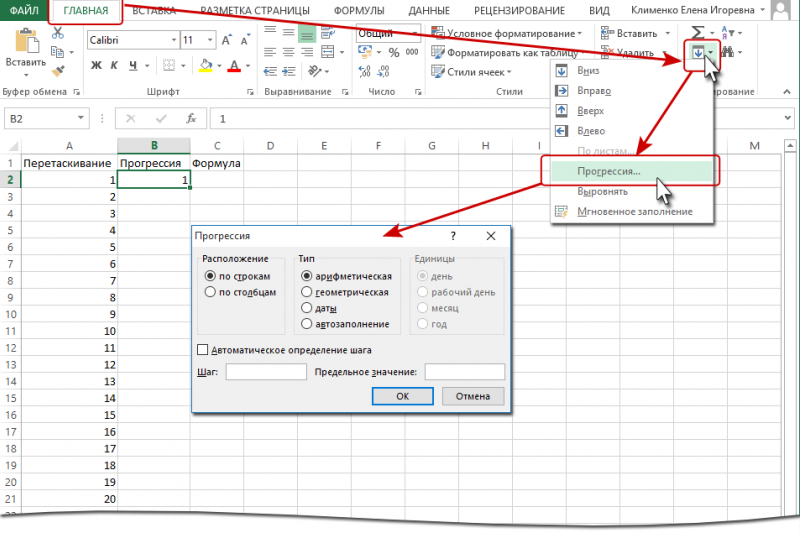
Task: Click the Предельное значение input field
Action: coord(465,372)
